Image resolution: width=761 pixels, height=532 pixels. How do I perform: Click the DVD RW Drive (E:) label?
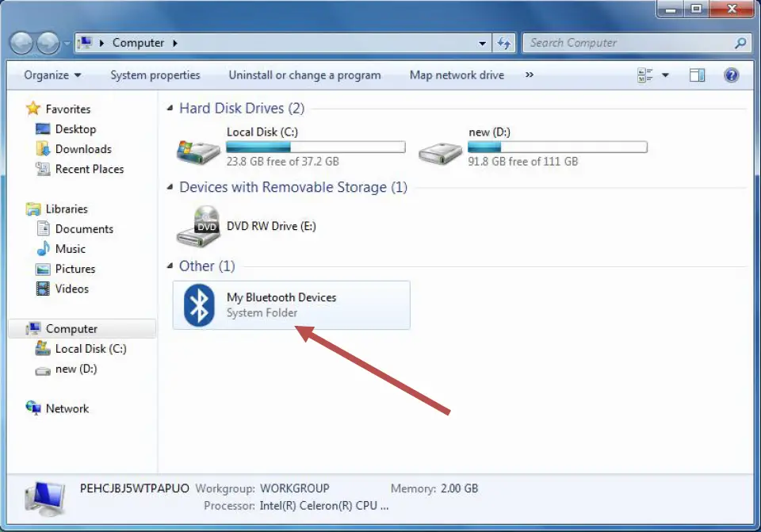click(271, 226)
